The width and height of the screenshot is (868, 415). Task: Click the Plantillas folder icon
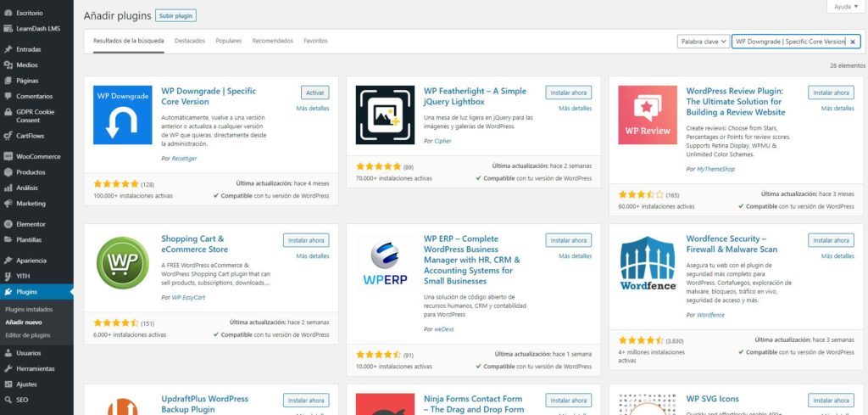[8, 240]
